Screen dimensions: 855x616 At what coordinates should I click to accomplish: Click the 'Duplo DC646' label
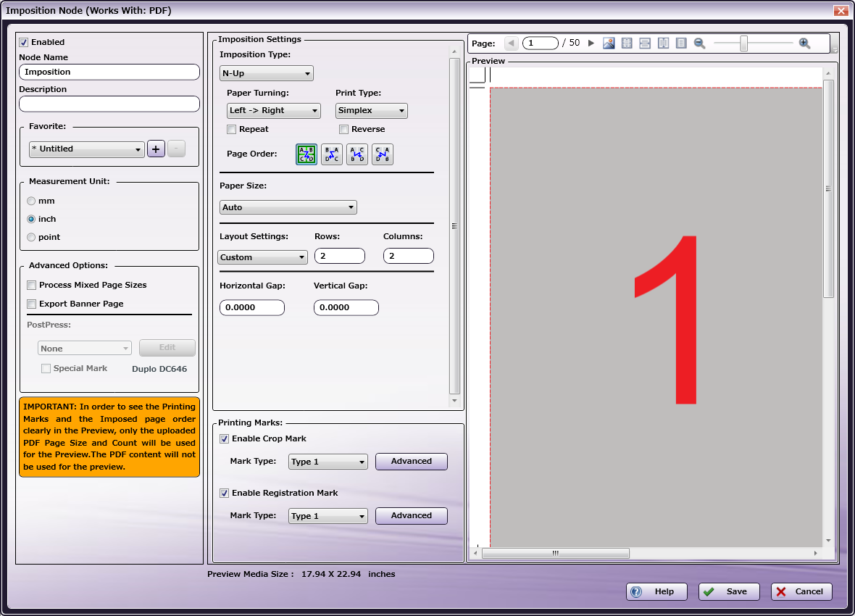pyautogui.click(x=159, y=369)
